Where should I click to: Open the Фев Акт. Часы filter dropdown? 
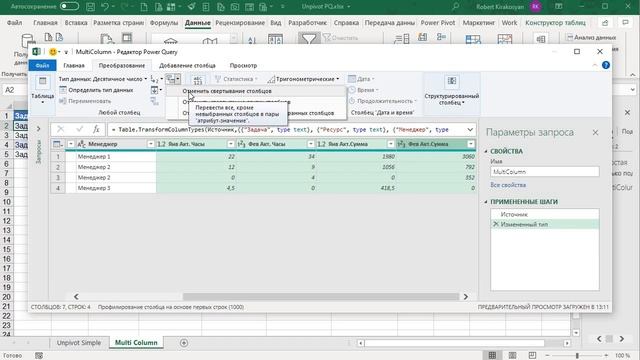[311, 144]
